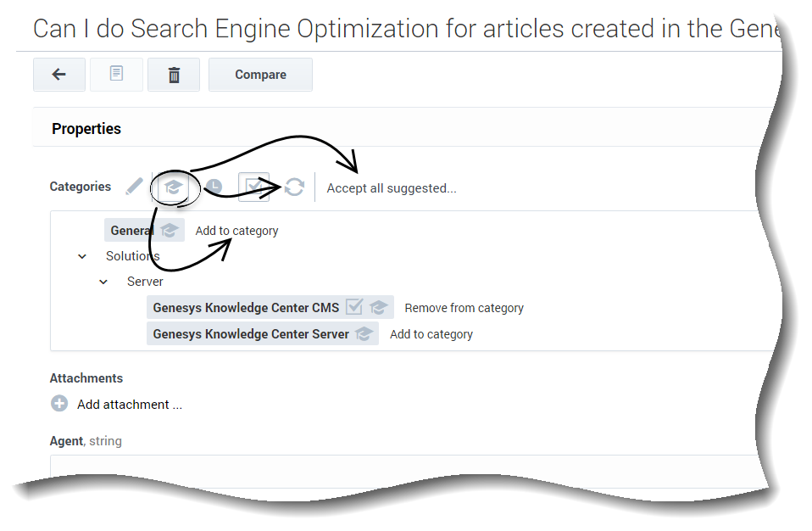The width and height of the screenshot is (812, 531).
Task: Click Add to category next to General
Action: pos(236,231)
